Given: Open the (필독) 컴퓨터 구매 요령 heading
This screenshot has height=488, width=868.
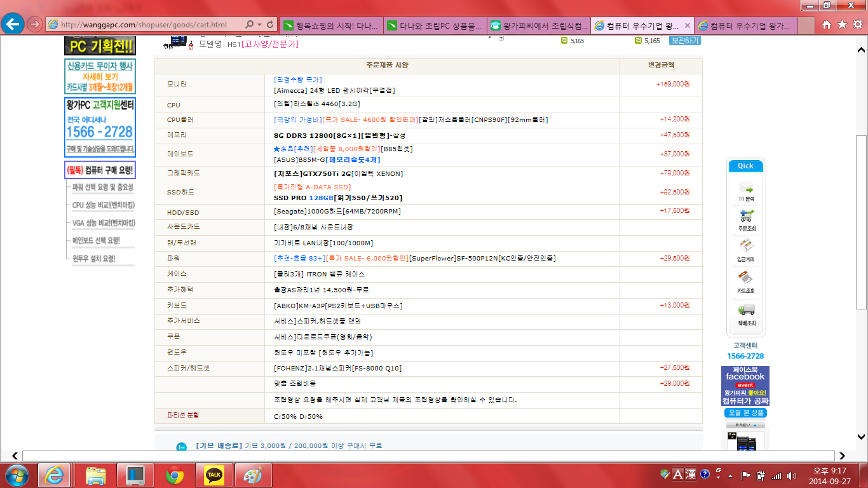Looking at the screenshot, I should click(x=100, y=170).
